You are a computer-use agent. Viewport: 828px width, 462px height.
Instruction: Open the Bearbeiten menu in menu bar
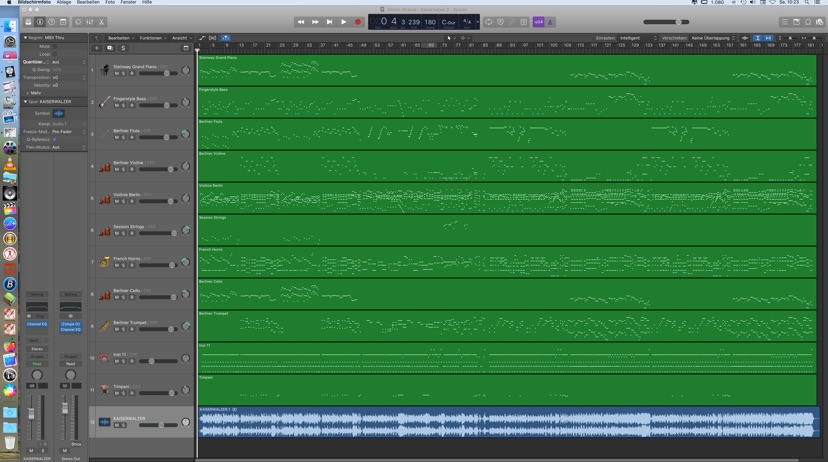click(x=88, y=3)
